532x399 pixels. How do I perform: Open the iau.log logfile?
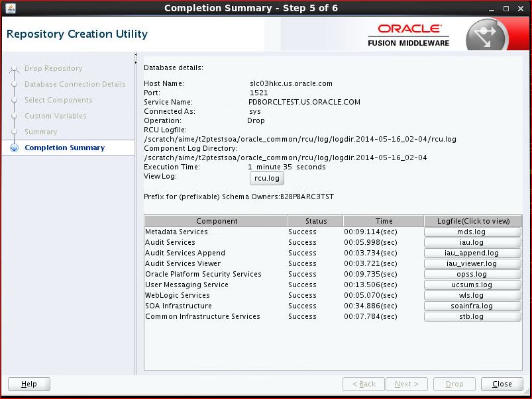tap(472, 242)
